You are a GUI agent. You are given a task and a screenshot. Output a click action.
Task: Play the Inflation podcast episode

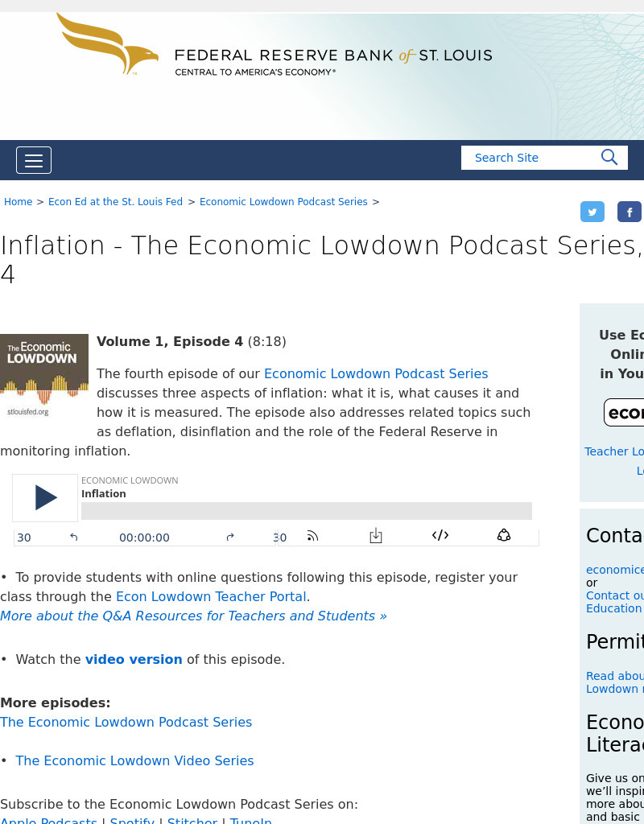tap(45, 497)
